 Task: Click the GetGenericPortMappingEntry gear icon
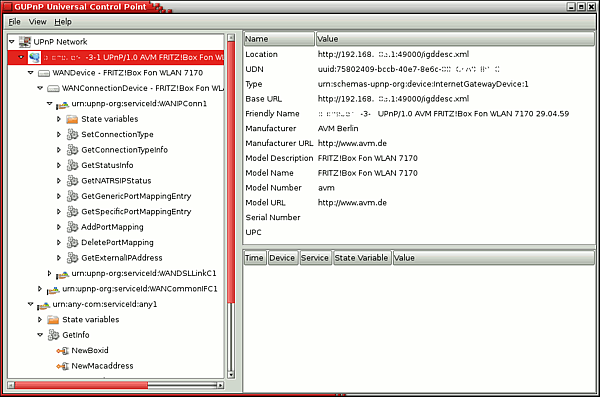pyautogui.click(x=72, y=196)
